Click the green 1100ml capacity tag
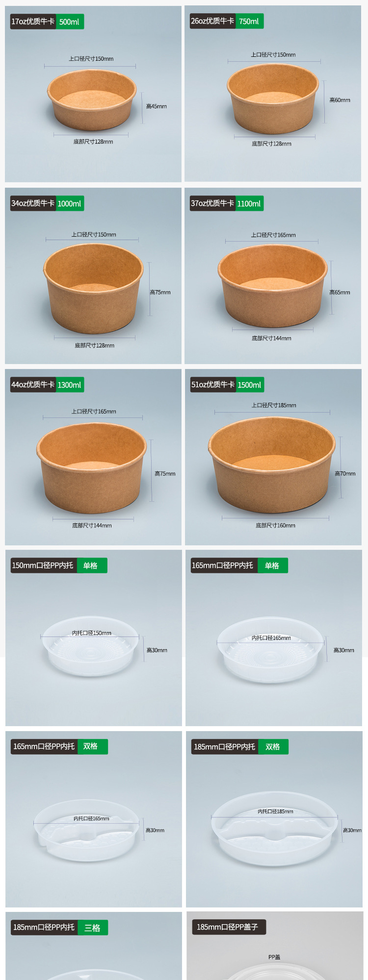Image resolution: width=368 pixels, height=980 pixels. click(249, 203)
